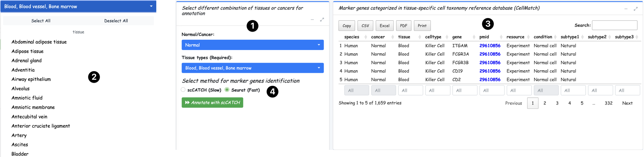
Task: Click the table Search field
Action: tap(614, 25)
